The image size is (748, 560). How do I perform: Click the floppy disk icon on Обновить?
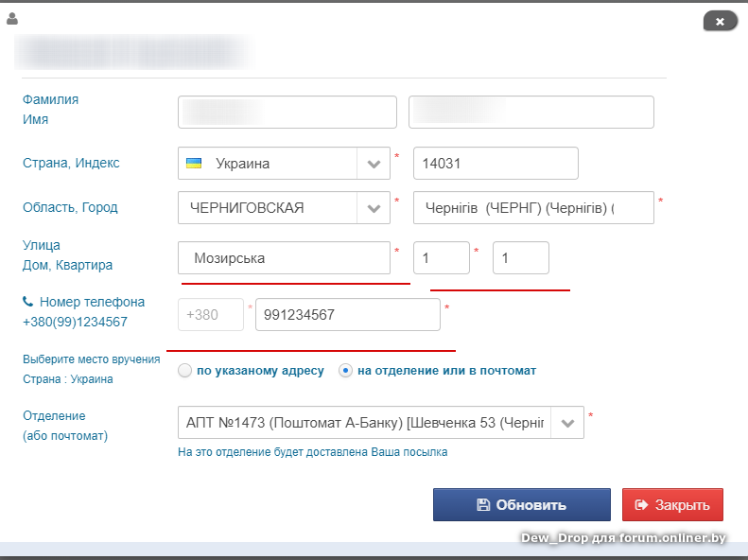[x=483, y=505]
